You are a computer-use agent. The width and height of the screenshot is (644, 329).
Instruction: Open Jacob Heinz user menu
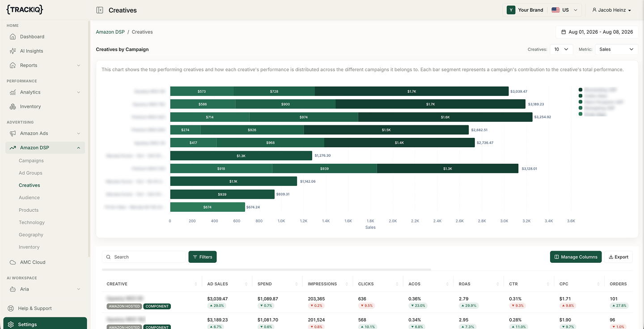click(x=611, y=10)
